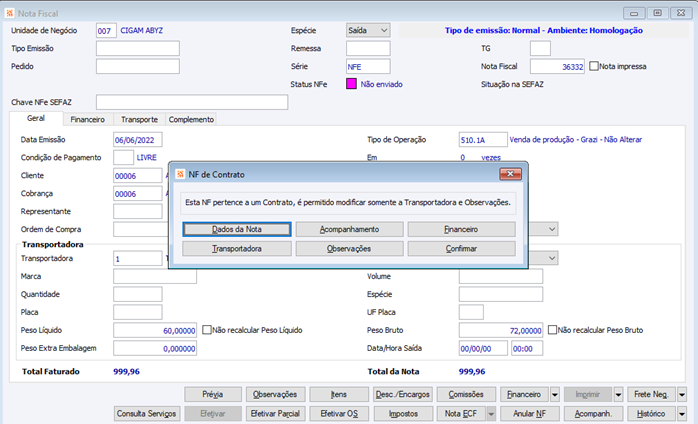The width and height of the screenshot is (698, 424).
Task: Open the Comissões button
Action: click(x=466, y=394)
